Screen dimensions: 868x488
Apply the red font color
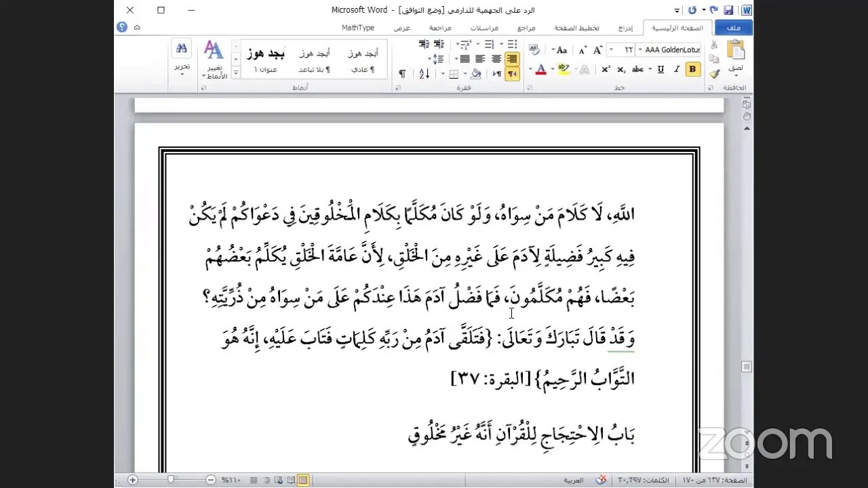click(541, 69)
